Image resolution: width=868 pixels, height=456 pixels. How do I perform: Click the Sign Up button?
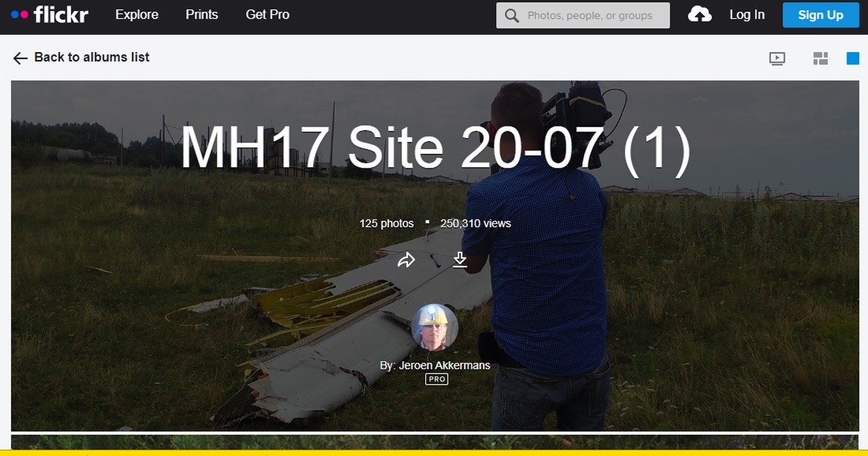[820, 14]
